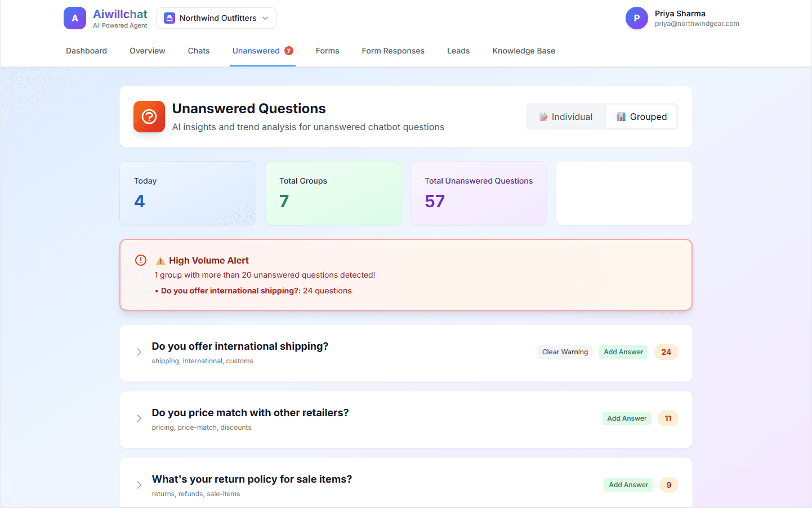
Task: Open the Forms tab
Action: coord(328,51)
